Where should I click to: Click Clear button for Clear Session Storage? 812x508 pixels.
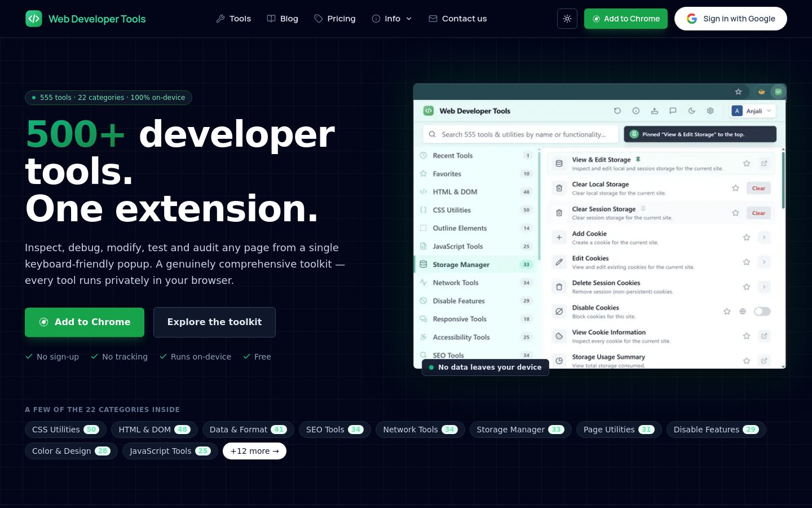[758, 213]
